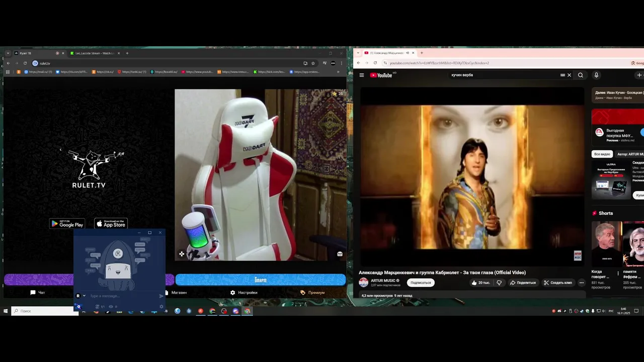644x362 pixels.
Task: Open the on-screen keyboard in YouTube search
Action: [x=562, y=75]
